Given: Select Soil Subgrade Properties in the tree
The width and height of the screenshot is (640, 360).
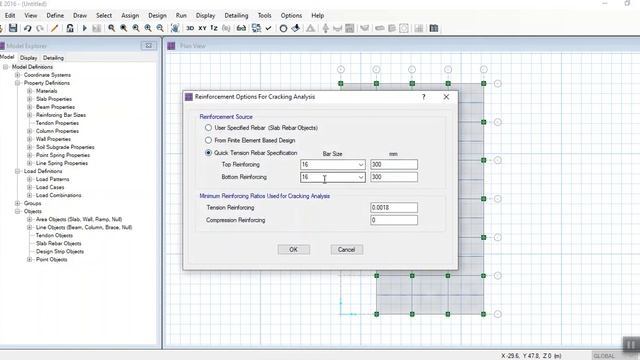Looking at the screenshot, I should click(x=65, y=147).
